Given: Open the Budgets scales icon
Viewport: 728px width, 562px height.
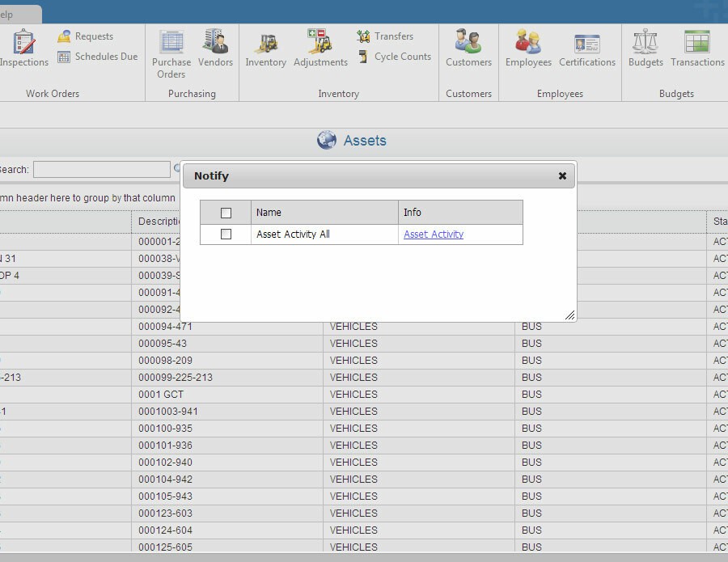Looking at the screenshot, I should (x=645, y=44).
